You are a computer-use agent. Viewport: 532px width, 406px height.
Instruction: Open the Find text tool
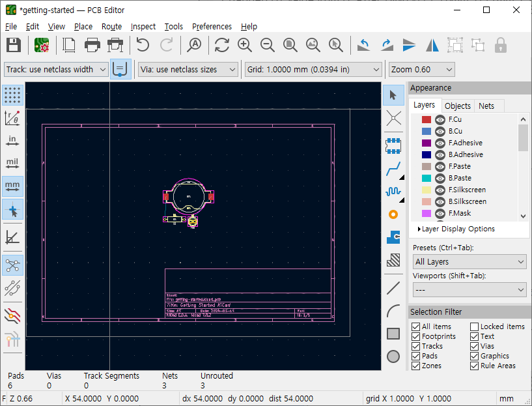(194, 45)
